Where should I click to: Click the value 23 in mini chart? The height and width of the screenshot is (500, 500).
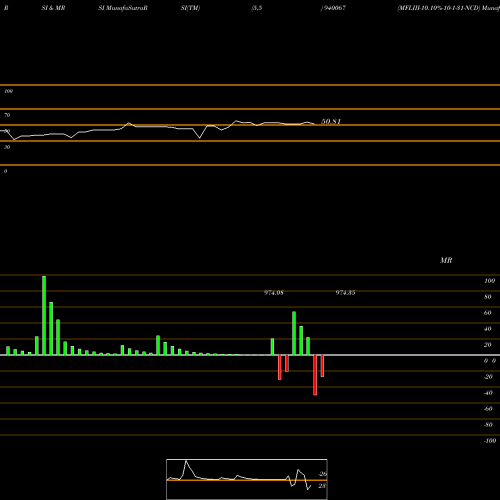pos(322,486)
